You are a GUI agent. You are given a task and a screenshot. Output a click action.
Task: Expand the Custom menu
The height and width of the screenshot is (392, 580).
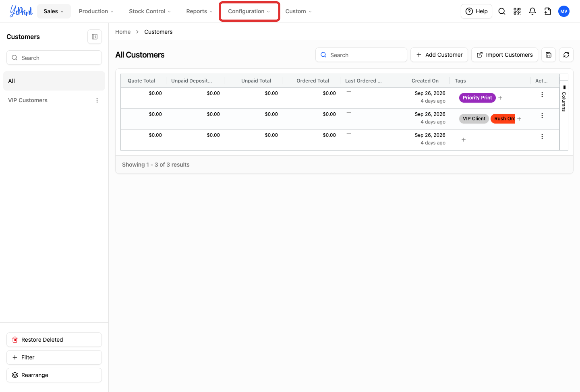point(299,11)
